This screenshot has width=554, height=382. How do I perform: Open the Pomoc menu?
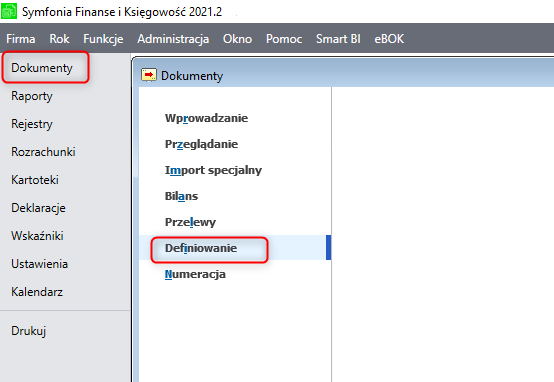click(x=284, y=39)
